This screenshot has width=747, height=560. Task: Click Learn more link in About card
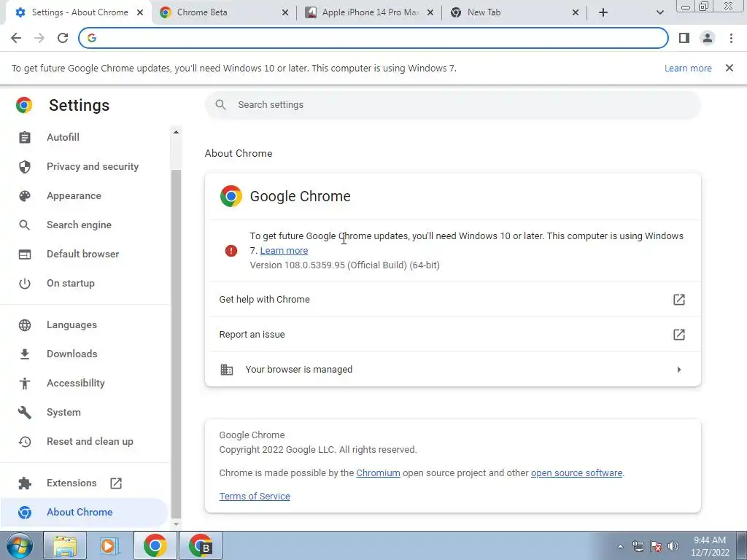coord(284,251)
